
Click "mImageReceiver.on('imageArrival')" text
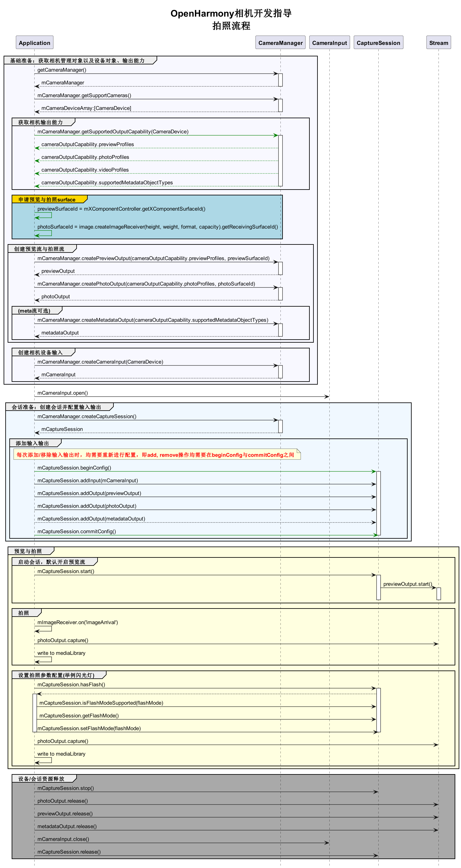[x=78, y=623]
